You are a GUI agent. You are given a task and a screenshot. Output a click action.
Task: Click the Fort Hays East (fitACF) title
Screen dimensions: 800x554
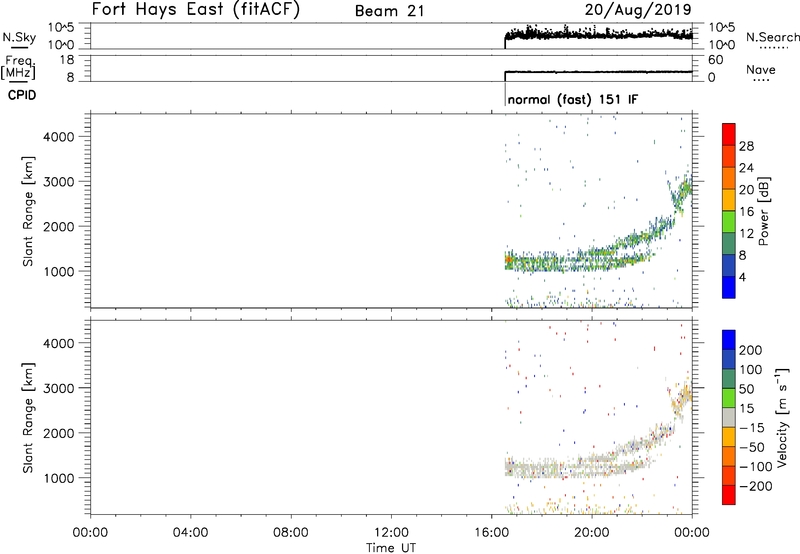click(x=196, y=9)
